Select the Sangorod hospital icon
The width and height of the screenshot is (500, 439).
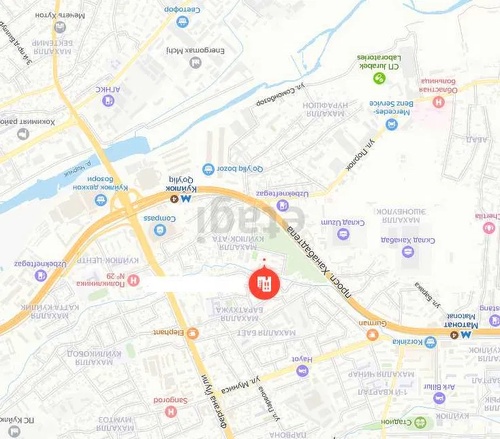tap(171, 412)
